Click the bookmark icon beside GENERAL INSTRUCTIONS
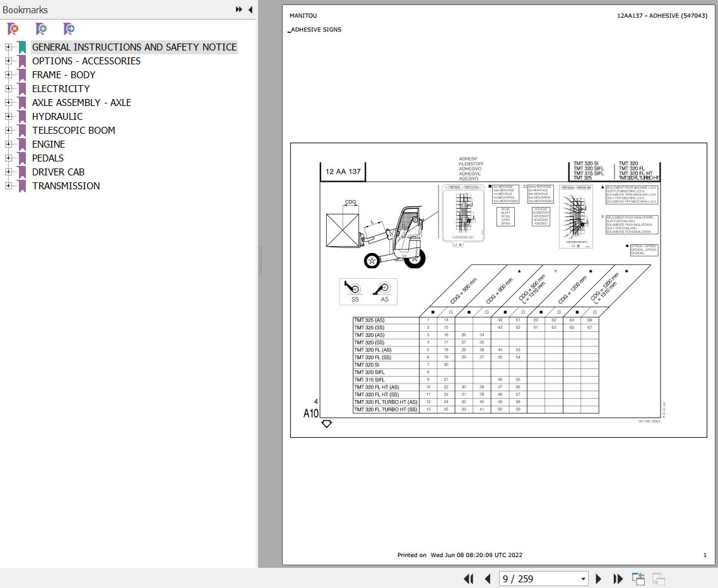This screenshot has height=588, width=718. coord(21,47)
